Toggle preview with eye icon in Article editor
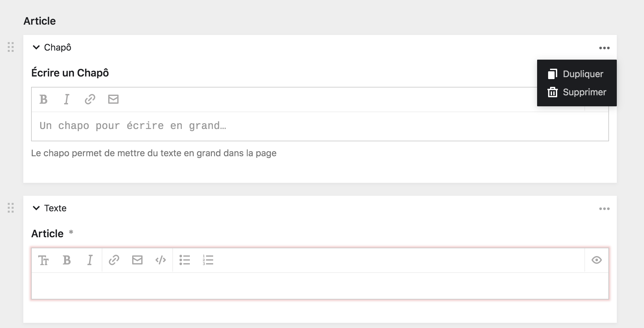The image size is (644, 328). pos(596,260)
